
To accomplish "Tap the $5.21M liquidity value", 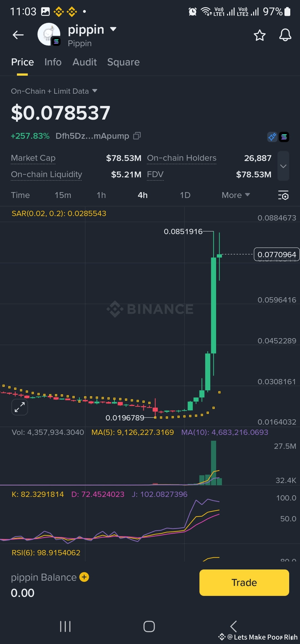I will click(126, 174).
